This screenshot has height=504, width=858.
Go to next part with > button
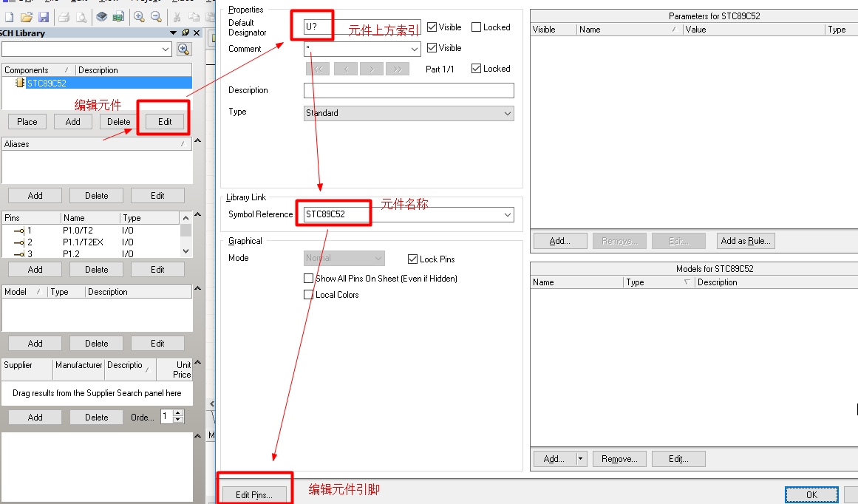coord(372,69)
